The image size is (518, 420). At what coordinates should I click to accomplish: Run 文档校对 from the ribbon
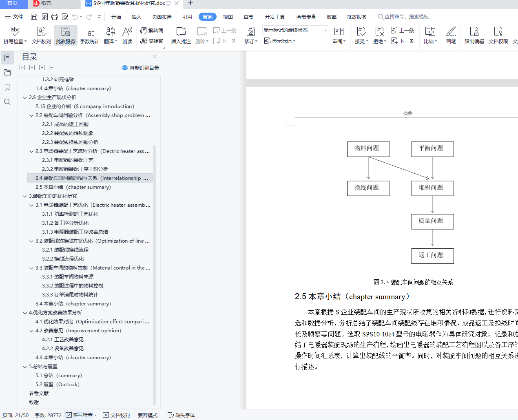(x=42, y=35)
